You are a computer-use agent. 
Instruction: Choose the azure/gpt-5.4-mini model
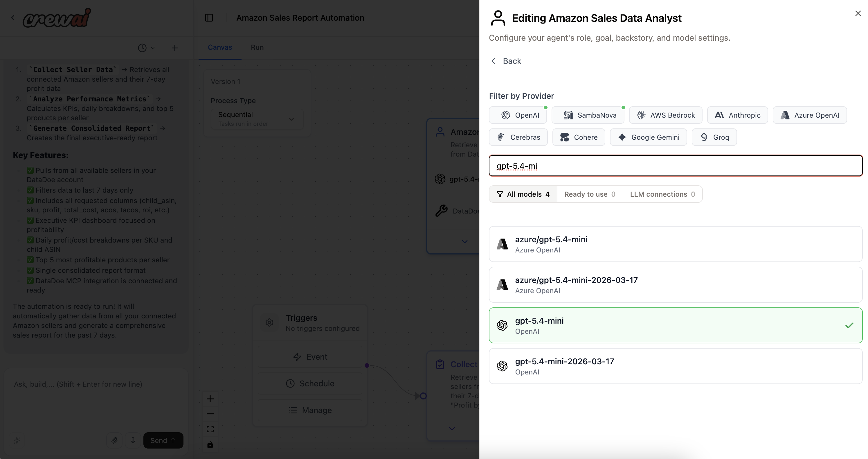click(x=676, y=244)
